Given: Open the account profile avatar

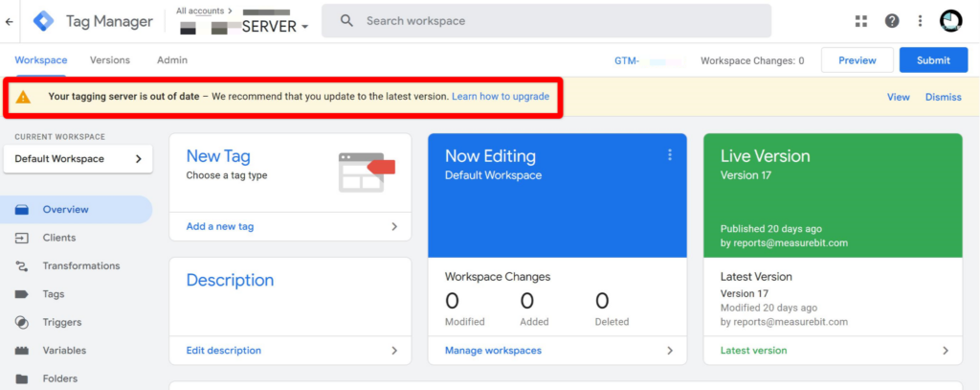Looking at the screenshot, I should click(x=950, y=21).
